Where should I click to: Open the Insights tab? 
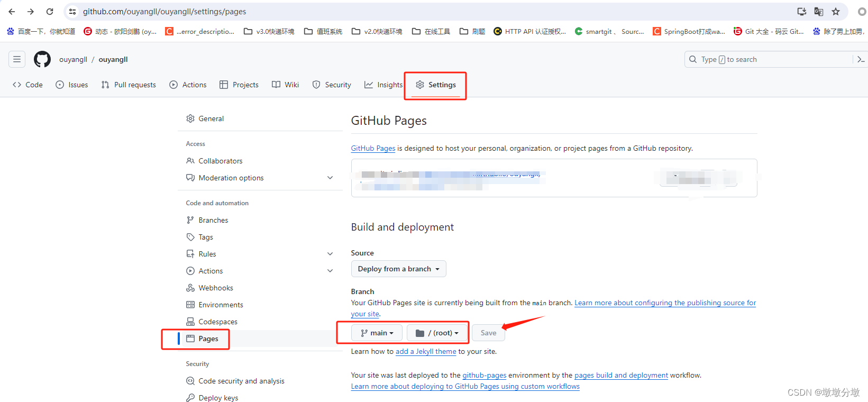tap(383, 85)
